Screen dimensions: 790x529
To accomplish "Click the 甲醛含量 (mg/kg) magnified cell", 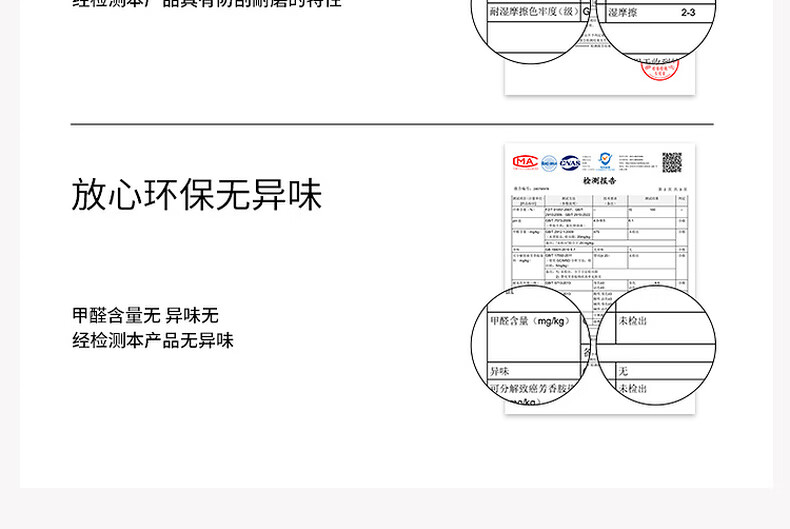I will (x=530, y=321).
